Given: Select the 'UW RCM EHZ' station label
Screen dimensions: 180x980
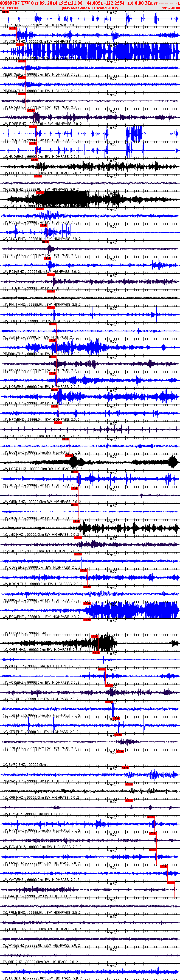Looking at the screenshot, I should [14, 271].
